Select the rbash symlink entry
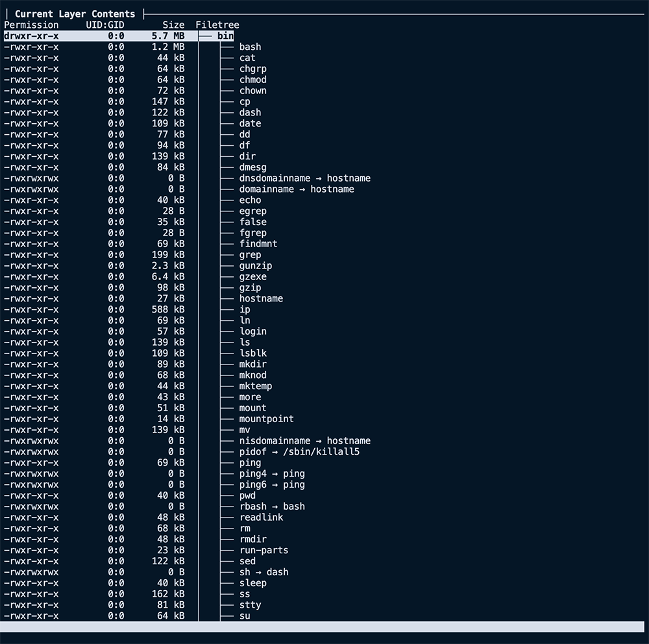This screenshot has width=649, height=644. point(272,507)
